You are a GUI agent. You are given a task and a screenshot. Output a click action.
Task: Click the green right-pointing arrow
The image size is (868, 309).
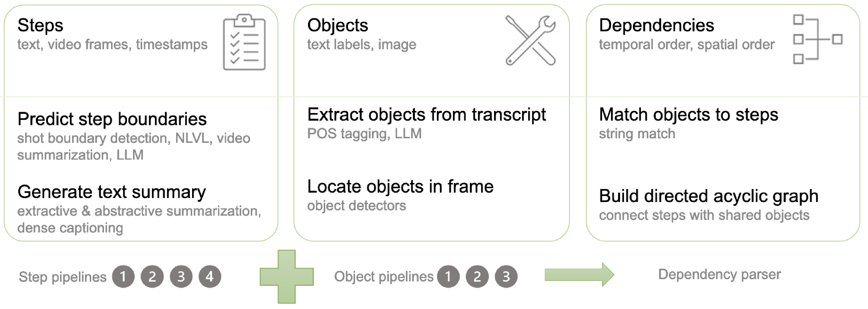coord(579,275)
